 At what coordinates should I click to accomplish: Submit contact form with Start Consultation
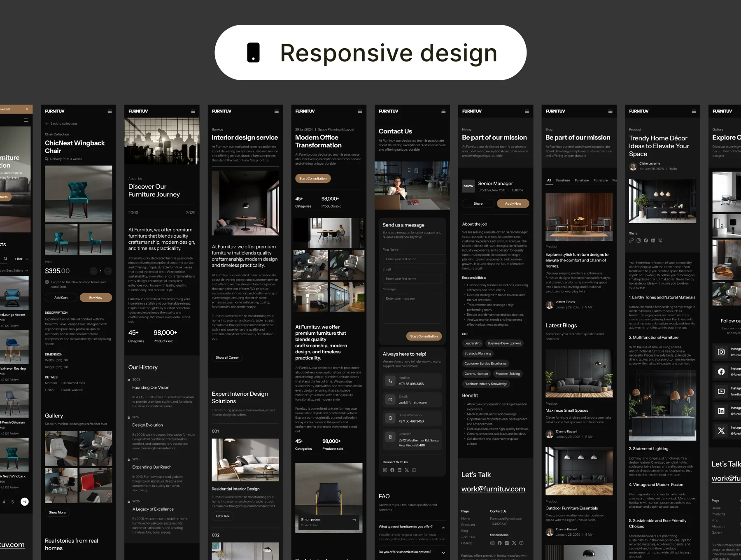[424, 336]
